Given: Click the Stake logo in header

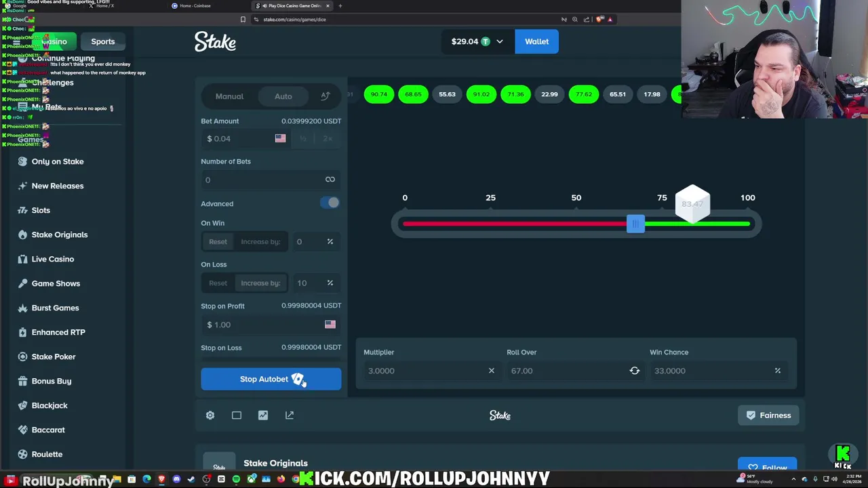Looking at the screenshot, I should pos(215,41).
